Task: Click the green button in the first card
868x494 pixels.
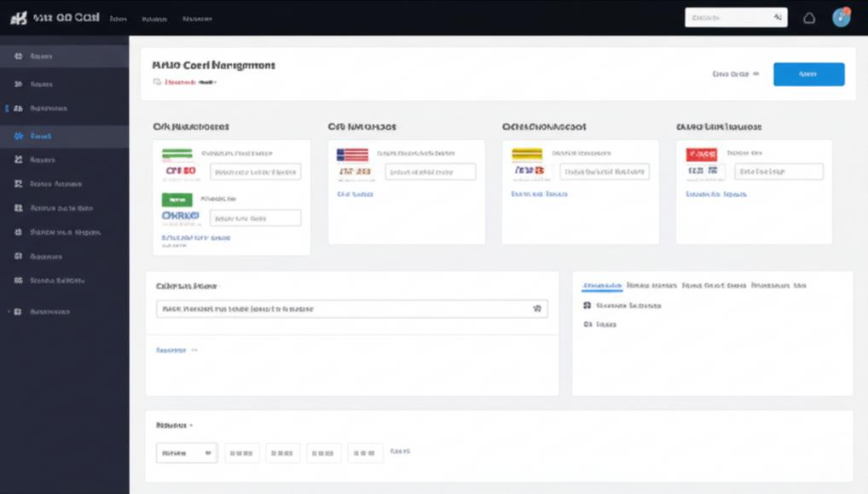Action: coord(177,200)
